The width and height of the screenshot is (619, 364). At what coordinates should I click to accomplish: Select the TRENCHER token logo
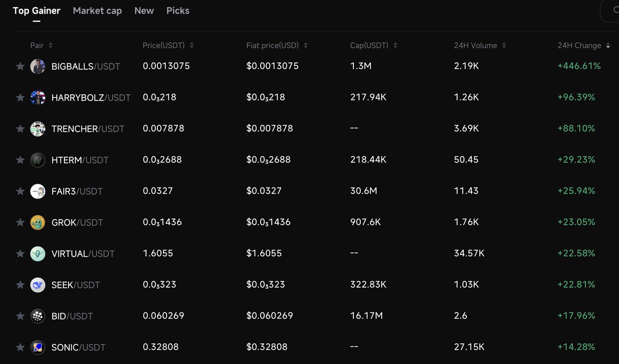tap(38, 128)
